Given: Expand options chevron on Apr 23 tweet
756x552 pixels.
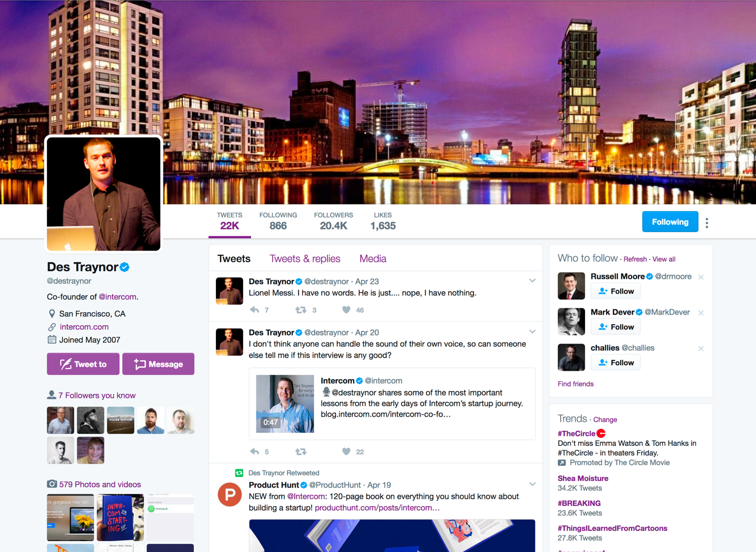Looking at the screenshot, I should click(533, 281).
